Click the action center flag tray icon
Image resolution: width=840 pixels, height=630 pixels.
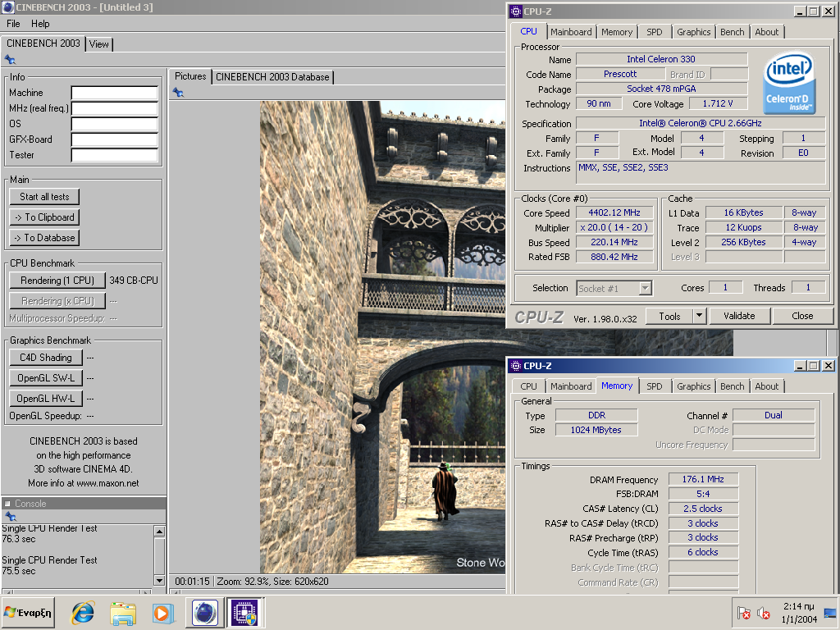743,612
